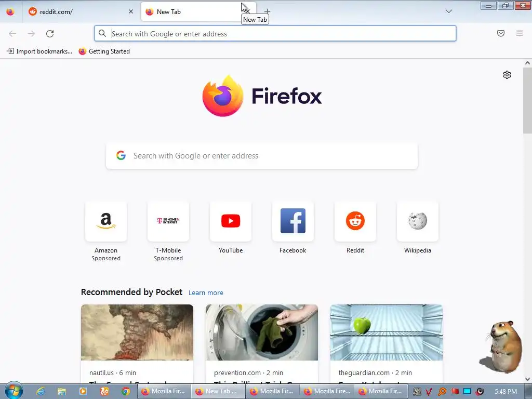
Task: Focus the address bar search field
Action: coord(275,34)
